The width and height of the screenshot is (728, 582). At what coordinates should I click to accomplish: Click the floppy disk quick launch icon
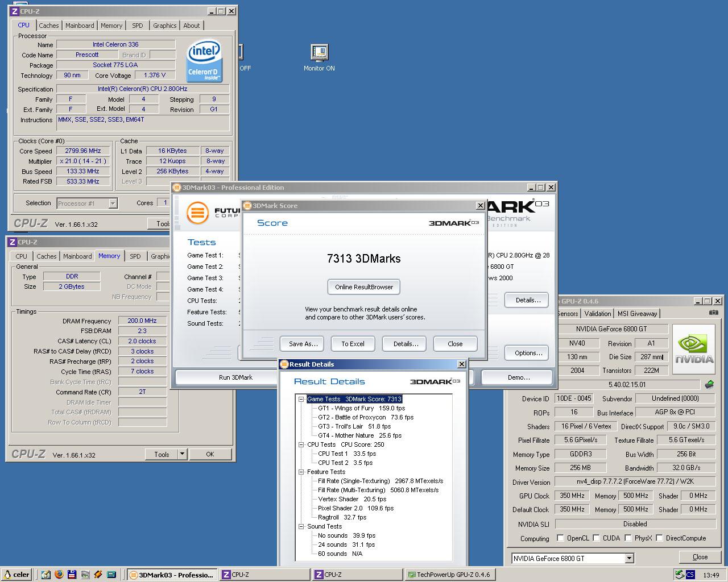pos(72,575)
